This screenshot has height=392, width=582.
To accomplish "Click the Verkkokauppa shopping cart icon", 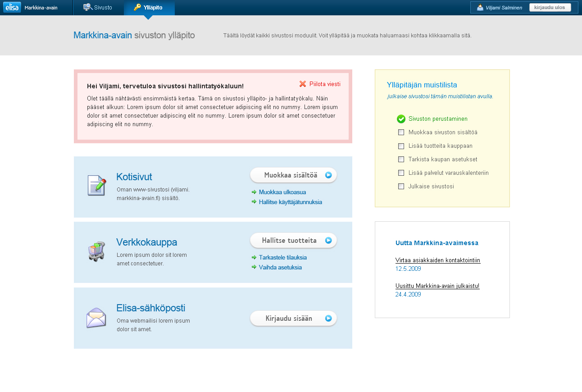I will point(96,251).
